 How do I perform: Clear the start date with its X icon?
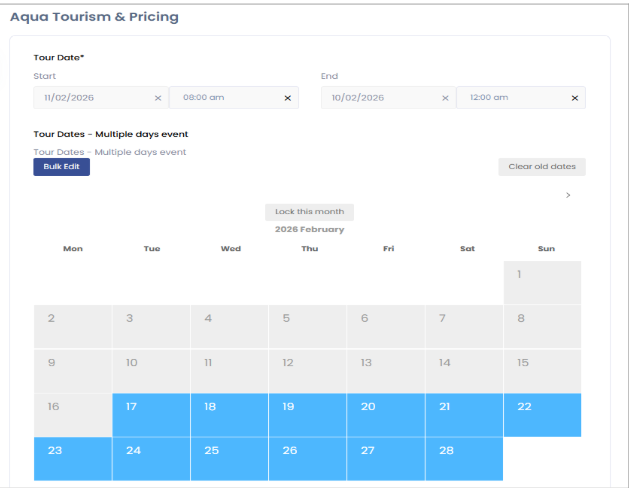point(157,98)
